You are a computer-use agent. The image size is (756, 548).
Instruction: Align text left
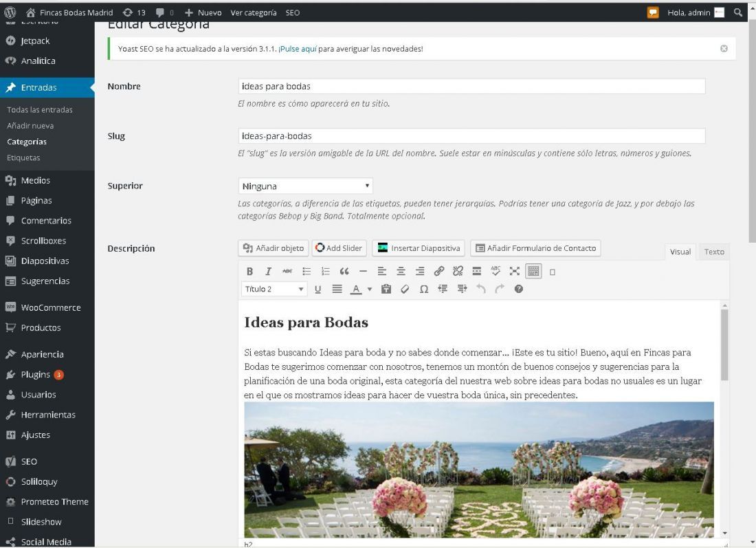382,272
